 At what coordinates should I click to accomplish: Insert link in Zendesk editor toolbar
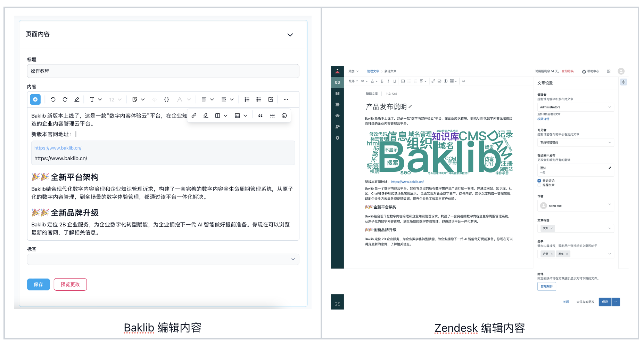click(433, 81)
